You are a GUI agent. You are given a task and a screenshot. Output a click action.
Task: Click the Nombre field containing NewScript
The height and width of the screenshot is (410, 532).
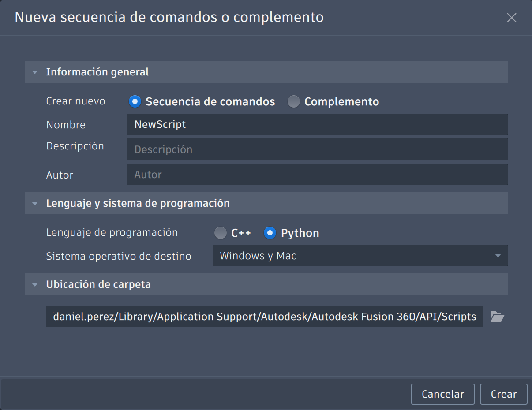pos(317,124)
